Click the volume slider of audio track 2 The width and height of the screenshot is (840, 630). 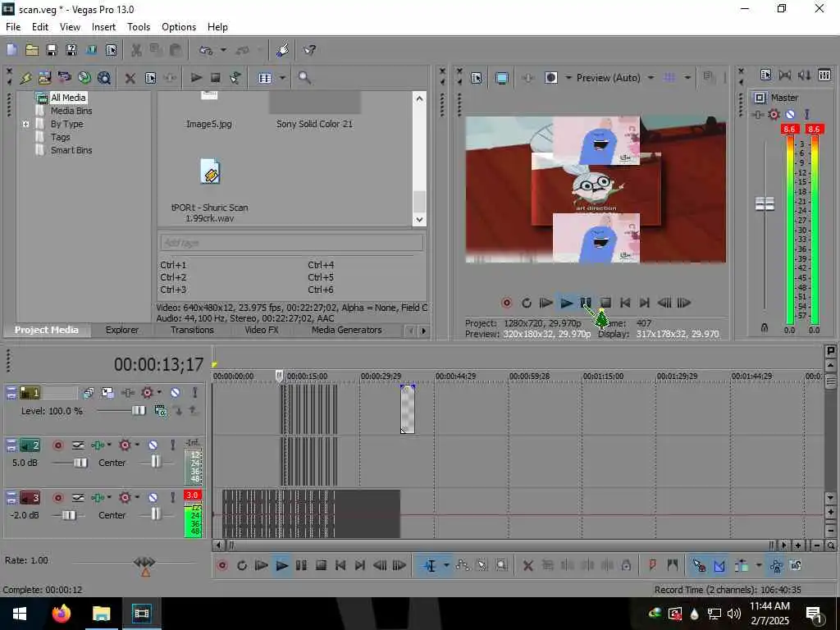coord(80,463)
